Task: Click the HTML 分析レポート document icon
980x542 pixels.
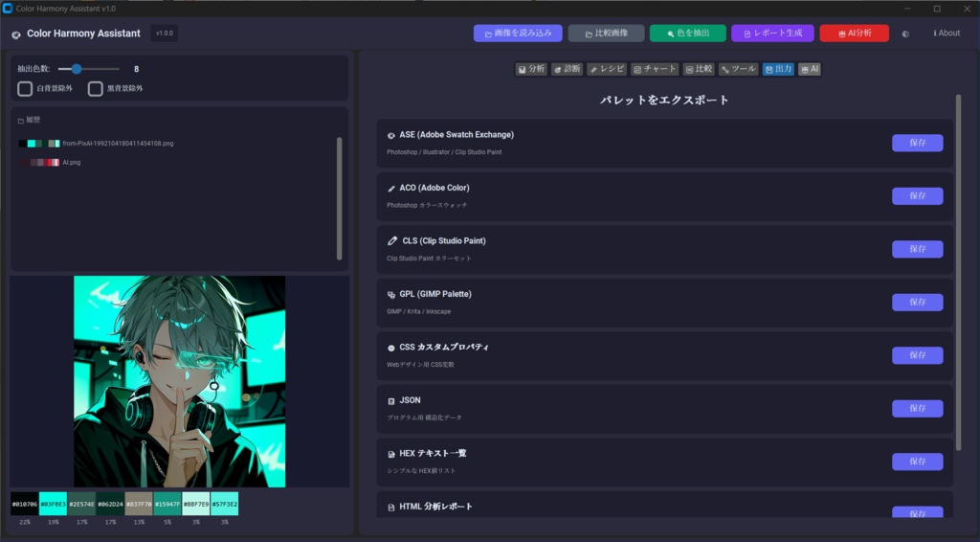Action: (391, 507)
